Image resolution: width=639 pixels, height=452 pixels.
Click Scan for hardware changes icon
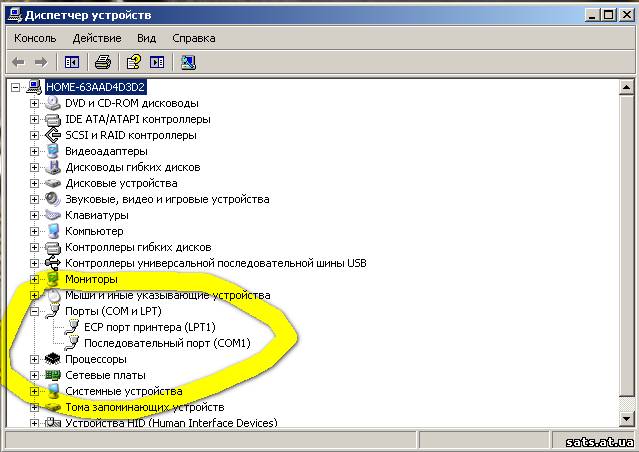click(x=188, y=62)
